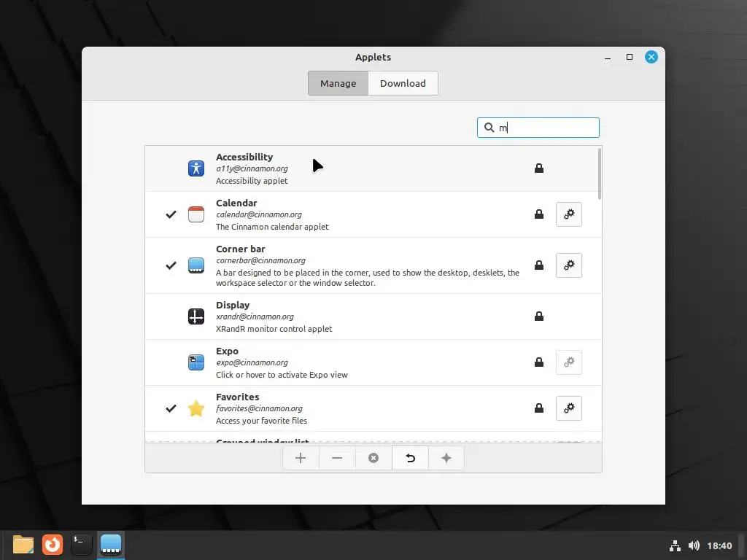Click the Calendar applet icon

(x=196, y=214)
